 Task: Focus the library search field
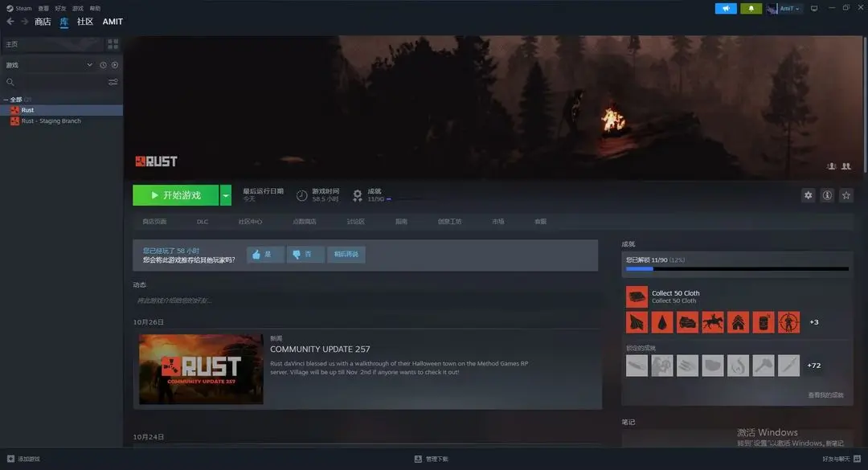(55, 82)
